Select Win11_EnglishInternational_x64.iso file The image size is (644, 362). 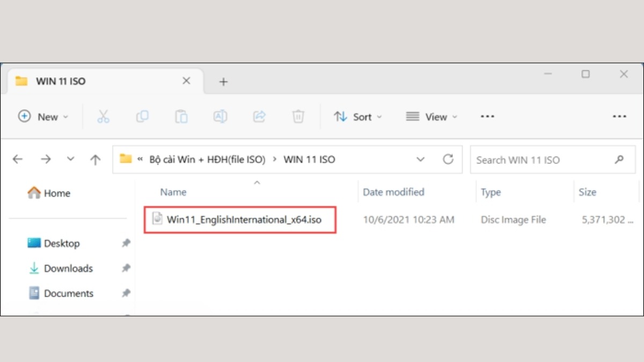244,219
